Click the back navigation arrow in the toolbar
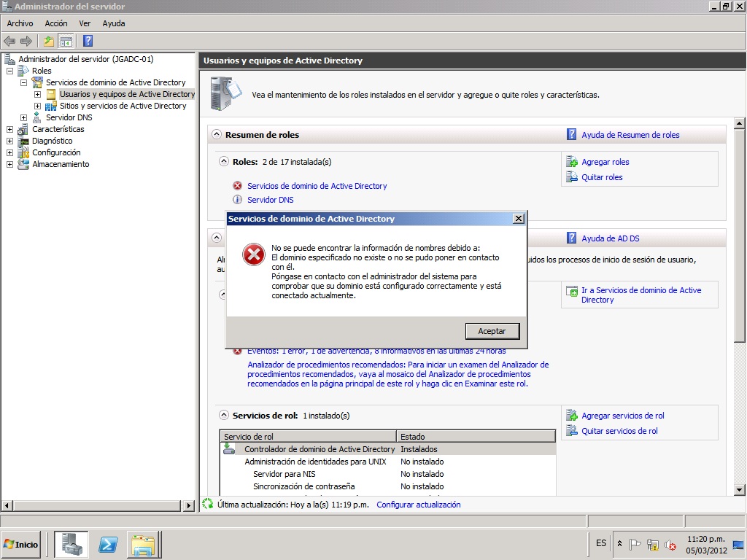The width and height of the screenshot is (747, 560). [x=9, y=41]
